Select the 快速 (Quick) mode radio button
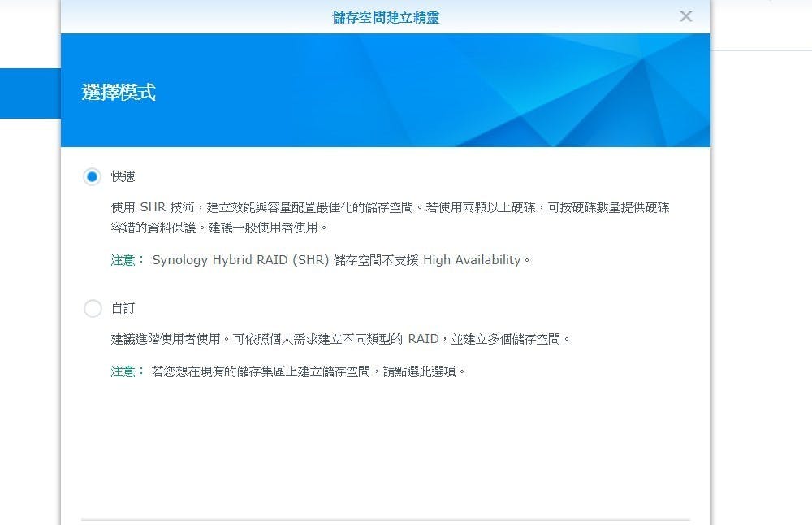Image resolution: width=812 pixels, height=525 pixels. pos(92,176)
